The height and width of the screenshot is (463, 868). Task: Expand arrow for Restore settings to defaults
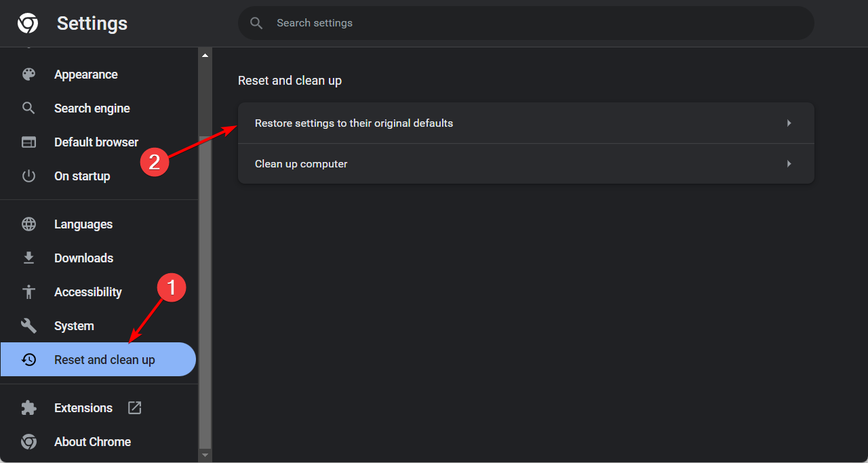pyautogui.click(x=789, y=123)
